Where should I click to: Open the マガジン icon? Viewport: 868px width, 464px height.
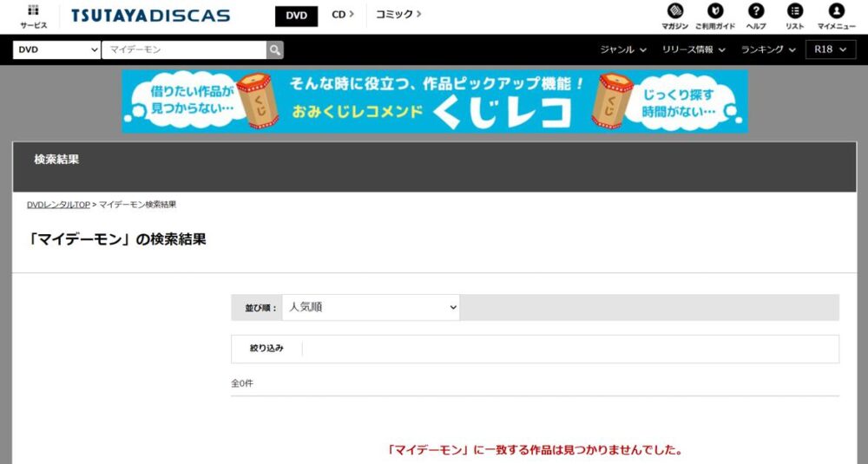point(674,16)
